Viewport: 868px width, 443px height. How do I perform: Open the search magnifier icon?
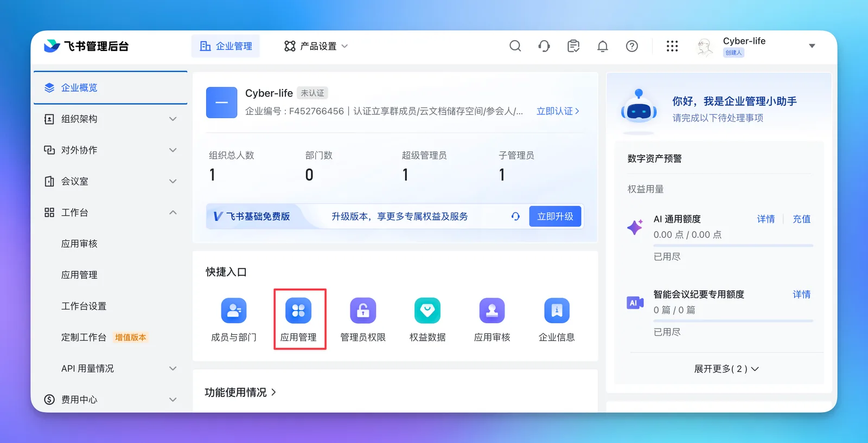515,46
